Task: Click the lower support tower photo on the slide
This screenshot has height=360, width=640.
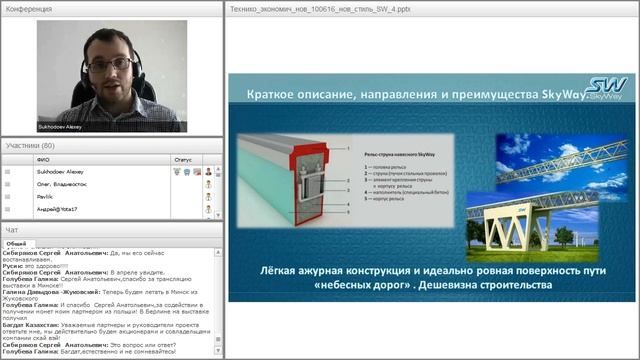Action: pos(533,227)
